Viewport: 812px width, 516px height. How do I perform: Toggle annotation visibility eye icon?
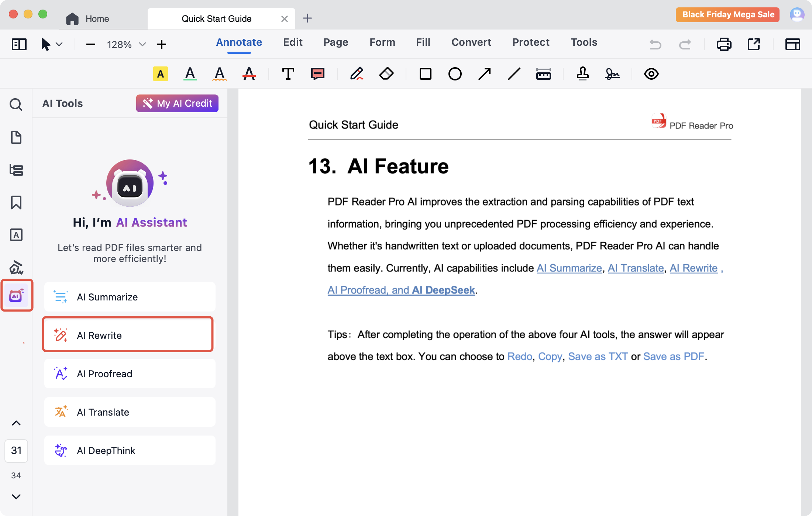point(651,74)
